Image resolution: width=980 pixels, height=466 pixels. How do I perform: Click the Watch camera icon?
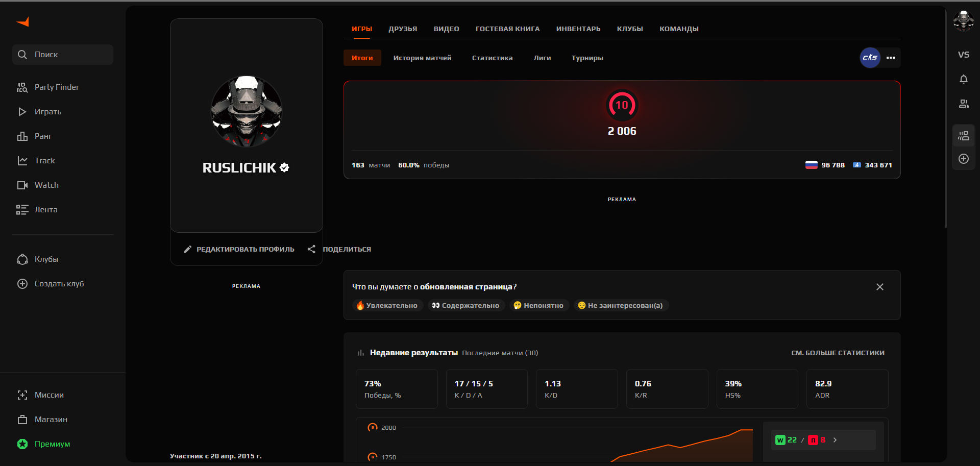(x=22, y=185)
